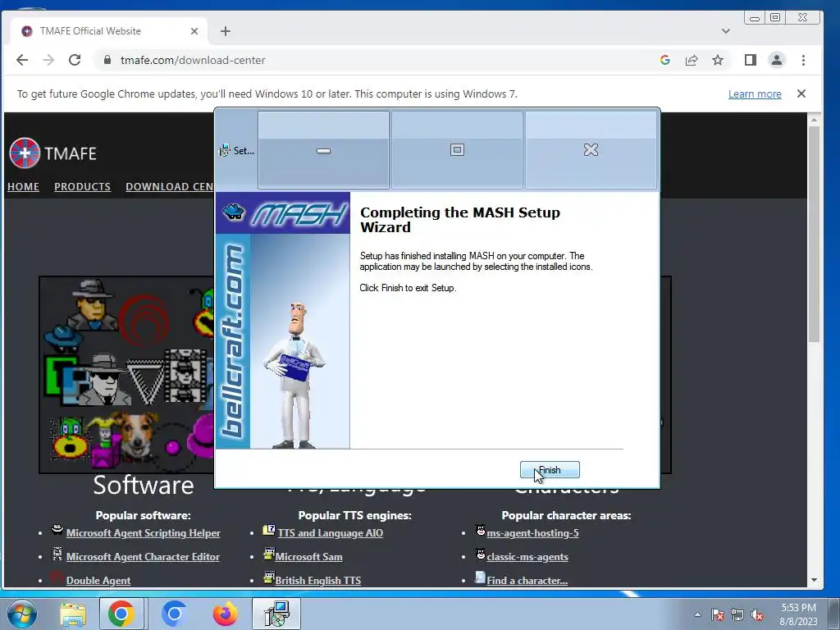Open the DOWNLOAD CENTER nav link

tap(169, 187)
